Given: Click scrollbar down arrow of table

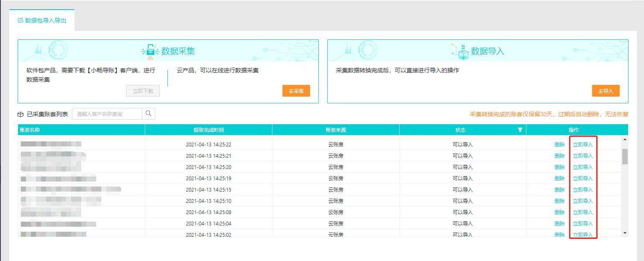Looking at the screenshot, I should pyautogui.click(x=625, y=233).
